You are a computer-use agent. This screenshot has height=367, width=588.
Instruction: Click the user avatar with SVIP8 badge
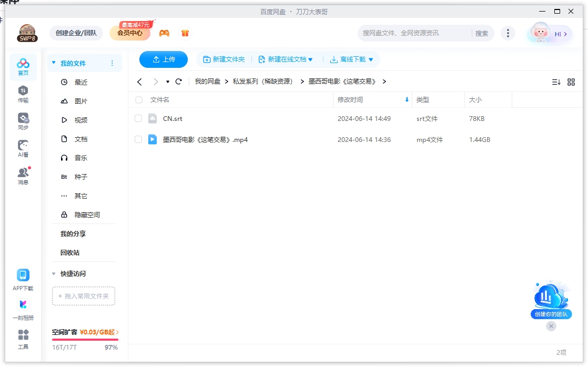pos(27,33)
